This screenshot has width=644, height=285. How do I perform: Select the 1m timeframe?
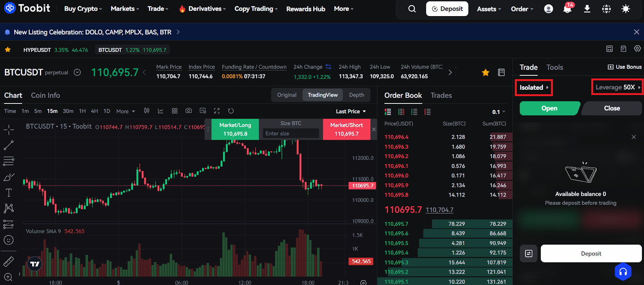[25, 111]
